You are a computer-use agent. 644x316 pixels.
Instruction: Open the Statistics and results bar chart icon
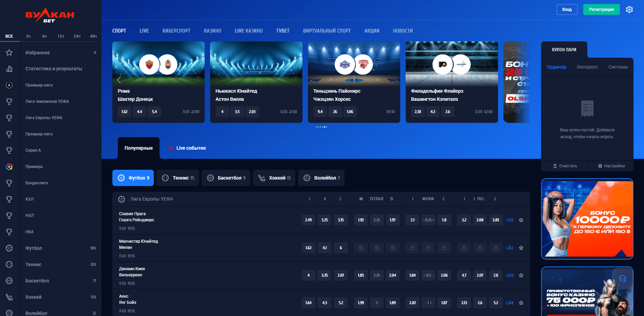coord(9,69)
